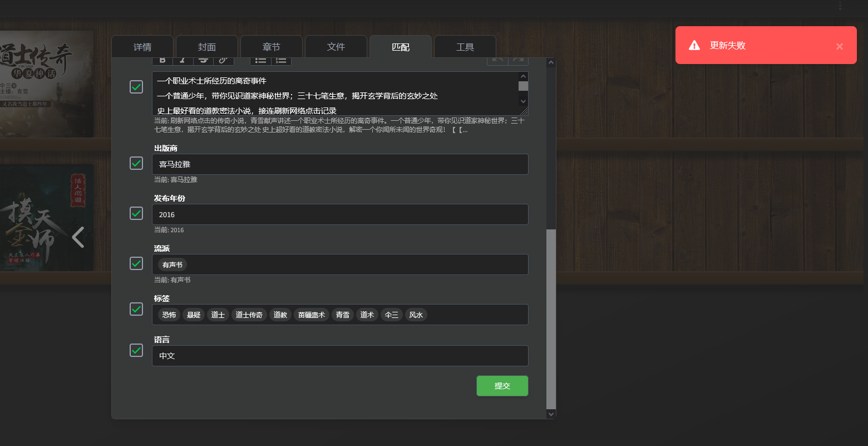The image size is (868, 446).
Task: Open the 道士传奇 book cover
Action: [x=47, y=84]
